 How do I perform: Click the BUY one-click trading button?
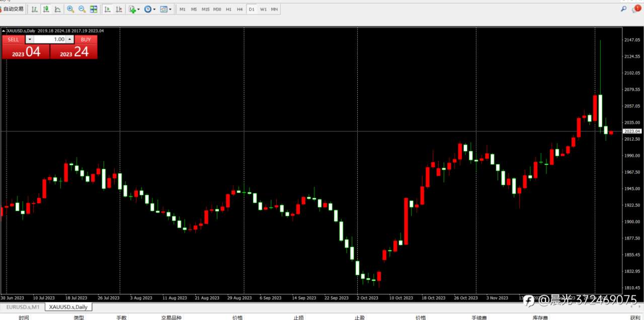coord(86,39)
